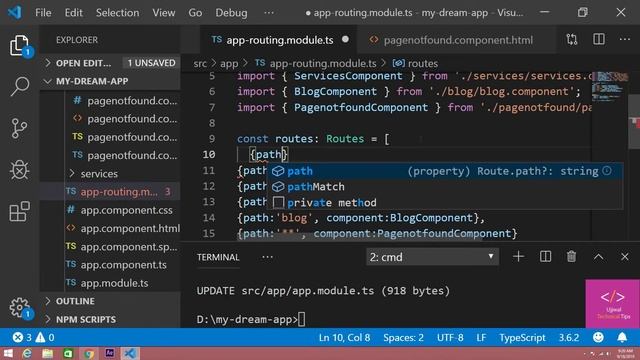The height and width of the screenshot is (360, 640).
Task: Open app.component.html in explorer
Action: pos(110,228)
